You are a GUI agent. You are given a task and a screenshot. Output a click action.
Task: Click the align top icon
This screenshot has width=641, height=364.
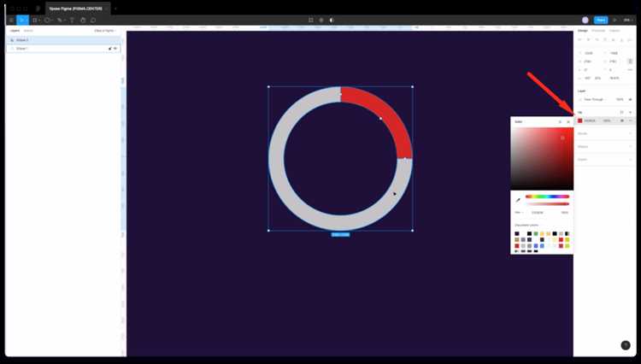(x=605, y=40)
